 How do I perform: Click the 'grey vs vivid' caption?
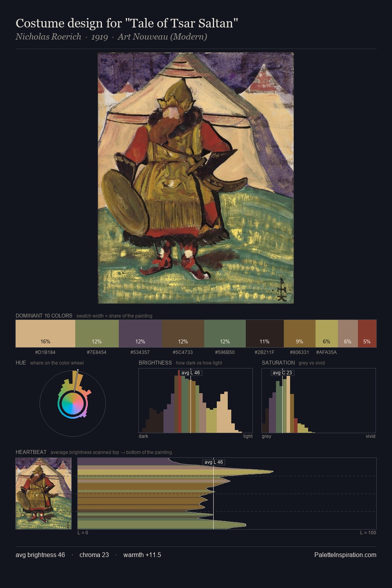click(x=312, y=363)
